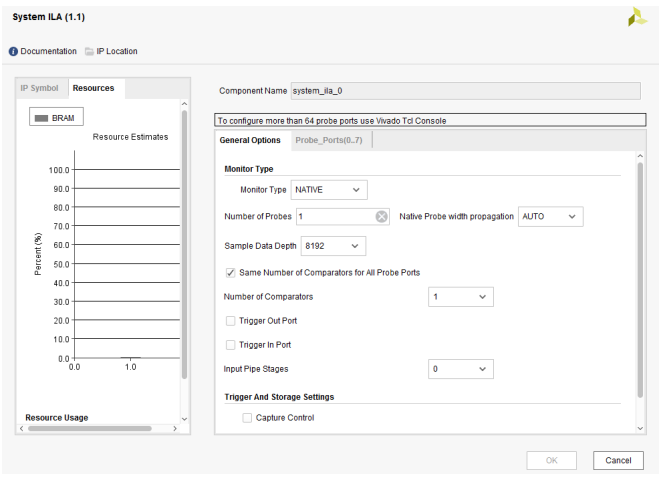Click the Xilinx logo icon

click(x=637, y=17)
